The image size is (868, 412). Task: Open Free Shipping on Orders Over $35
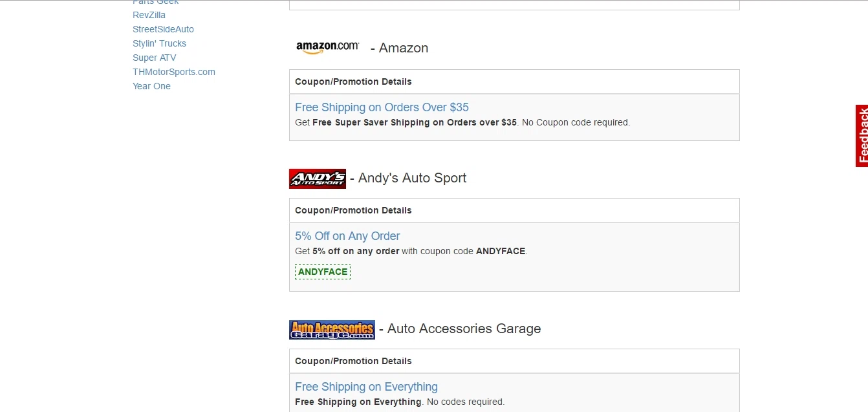[x=382, y=107]
